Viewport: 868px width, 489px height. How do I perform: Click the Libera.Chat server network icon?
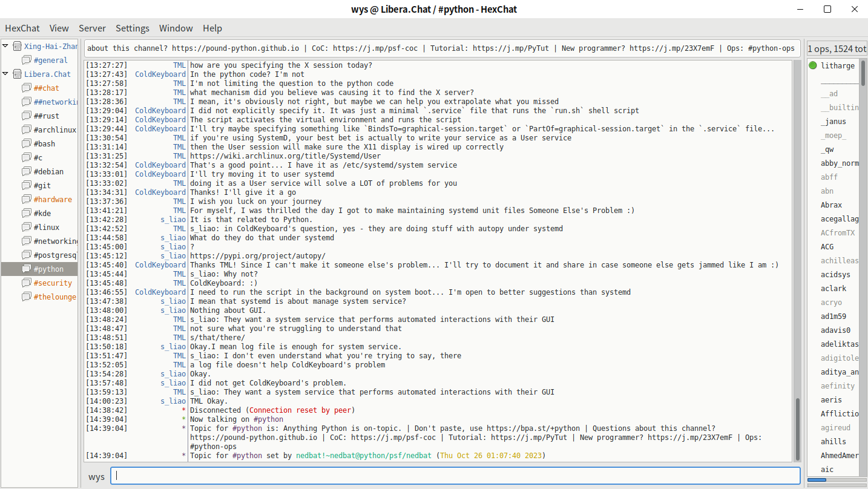tap(17, 74)
